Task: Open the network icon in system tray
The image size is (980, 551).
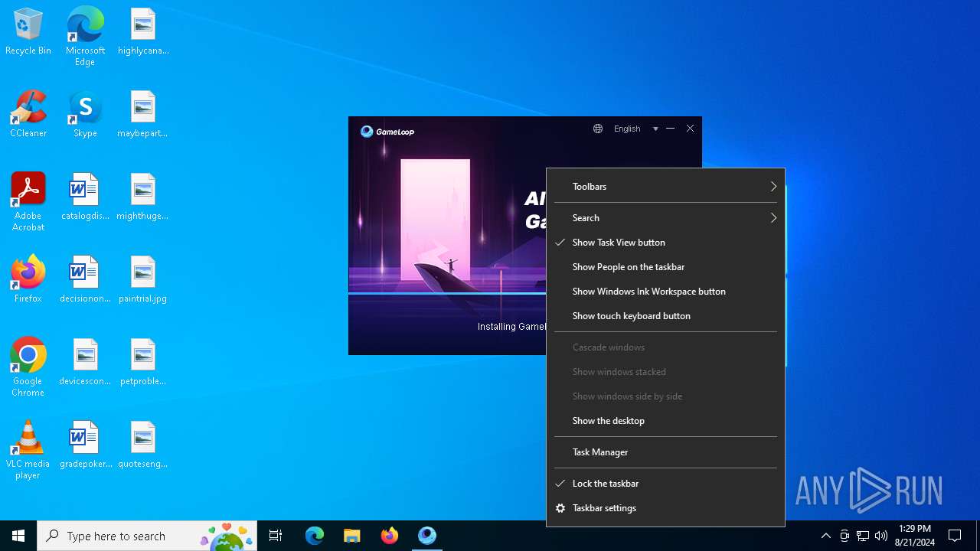Action: coord(863,536)
